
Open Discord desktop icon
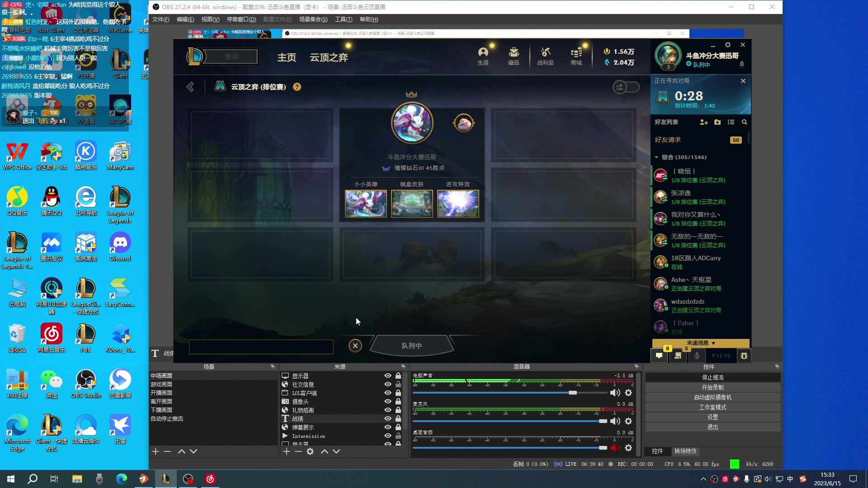[120, 247]
